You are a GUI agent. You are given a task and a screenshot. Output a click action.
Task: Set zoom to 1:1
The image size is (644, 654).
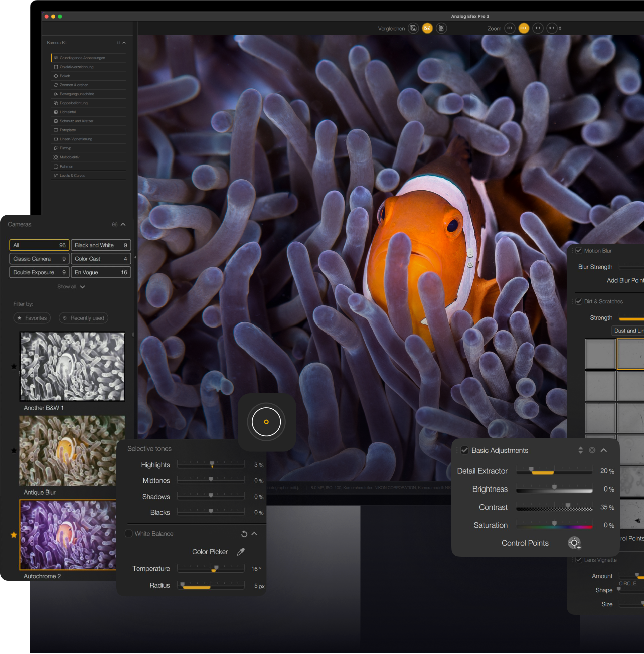(538, 28)
